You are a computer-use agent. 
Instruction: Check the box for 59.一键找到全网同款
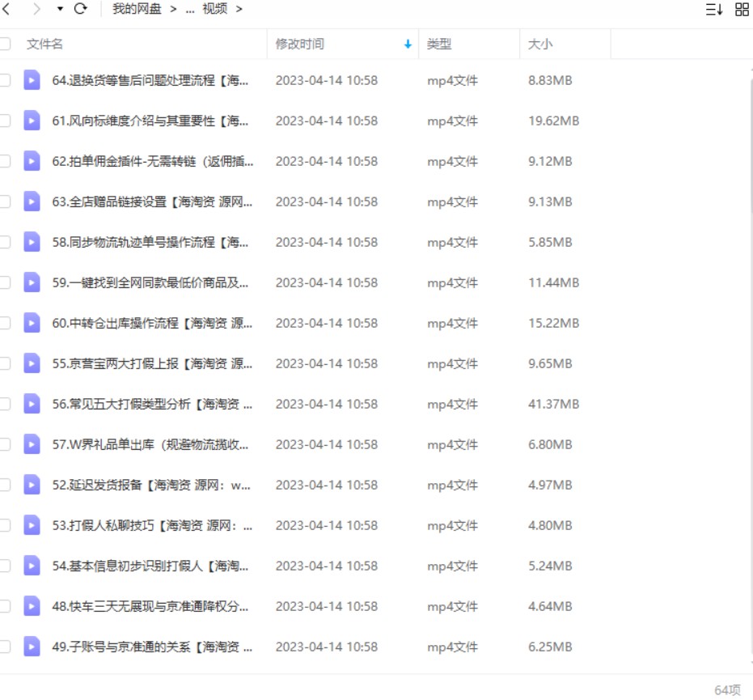point(4,282)
